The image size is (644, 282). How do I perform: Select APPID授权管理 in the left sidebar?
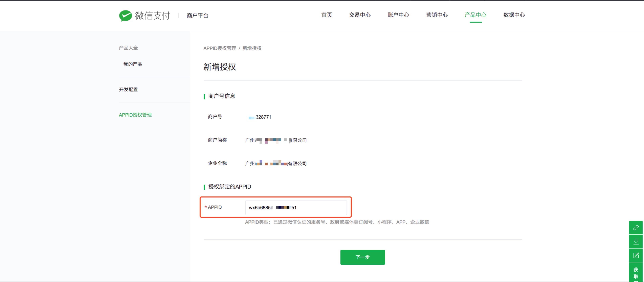135,115
